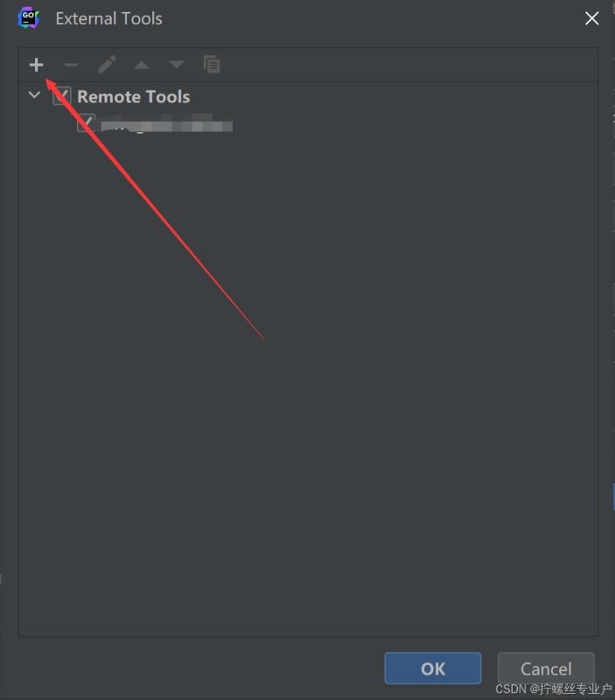Viewport: 615px width, 700px height.
Task: Click the Add (+) tool icon
Action: tap(36, 65)
